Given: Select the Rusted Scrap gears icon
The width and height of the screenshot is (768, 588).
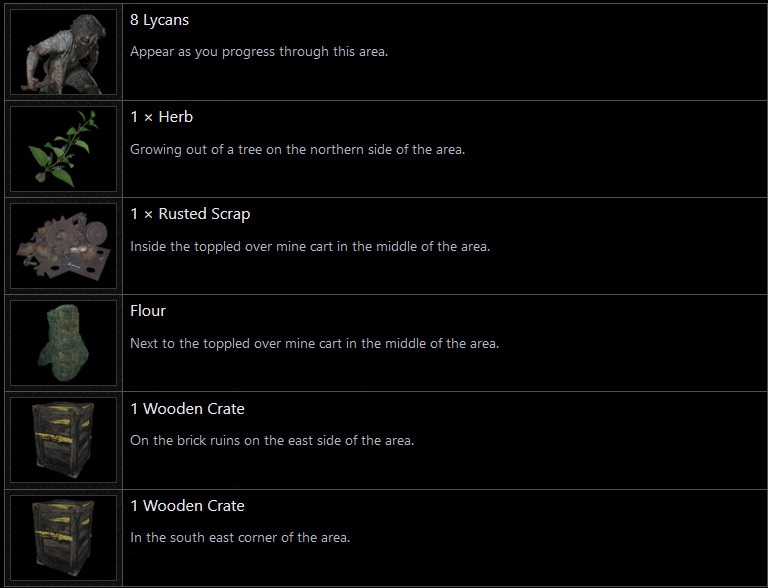Looking at the screenshot, I should tap(62, 246).
